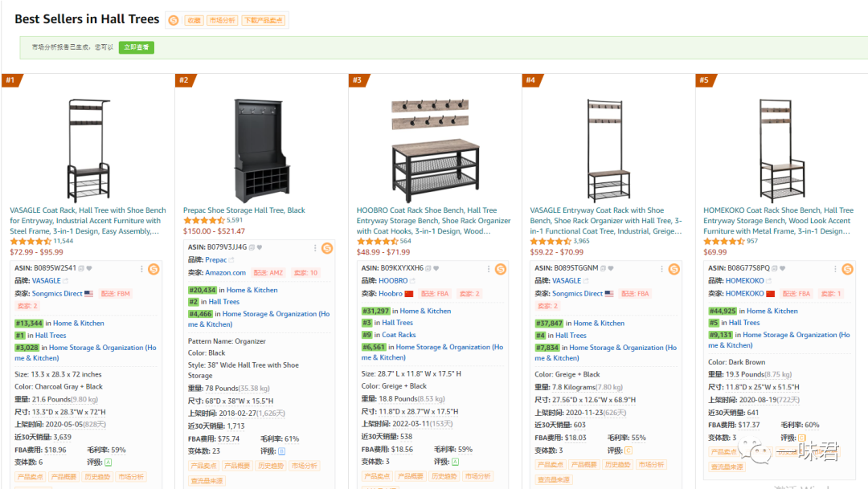868x489 pixels.
Task: Click Songmics Direct seller link on first card
Action: point(57,294)
